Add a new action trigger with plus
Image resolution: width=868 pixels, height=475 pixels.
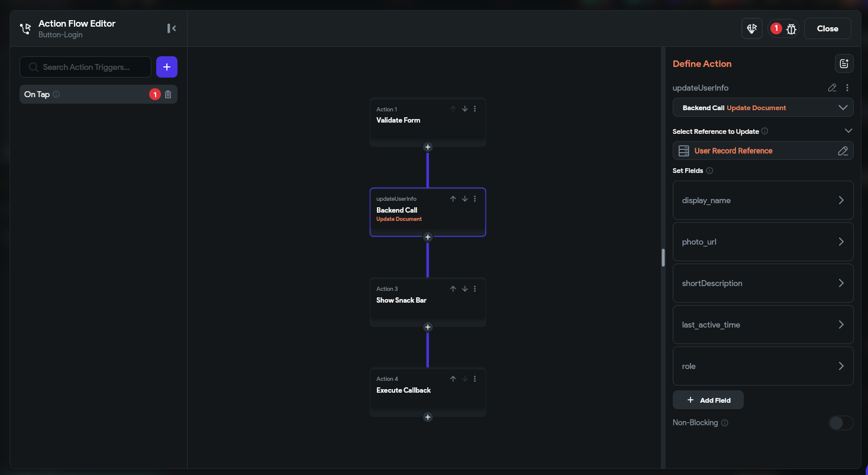(x=167, y=67)
